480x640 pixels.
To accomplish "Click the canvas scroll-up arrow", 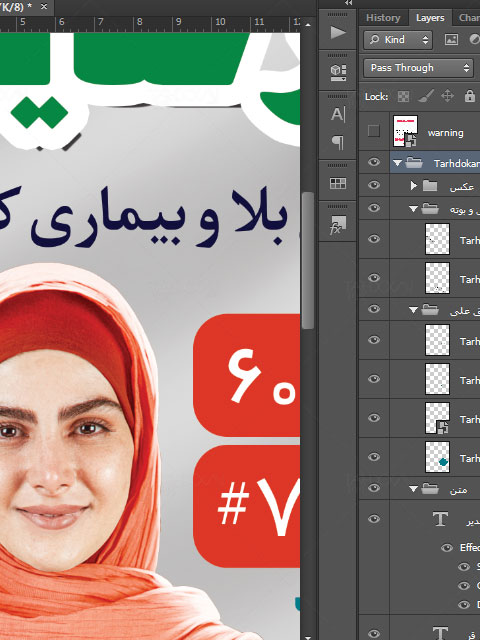I will click(x=308, y=25).
